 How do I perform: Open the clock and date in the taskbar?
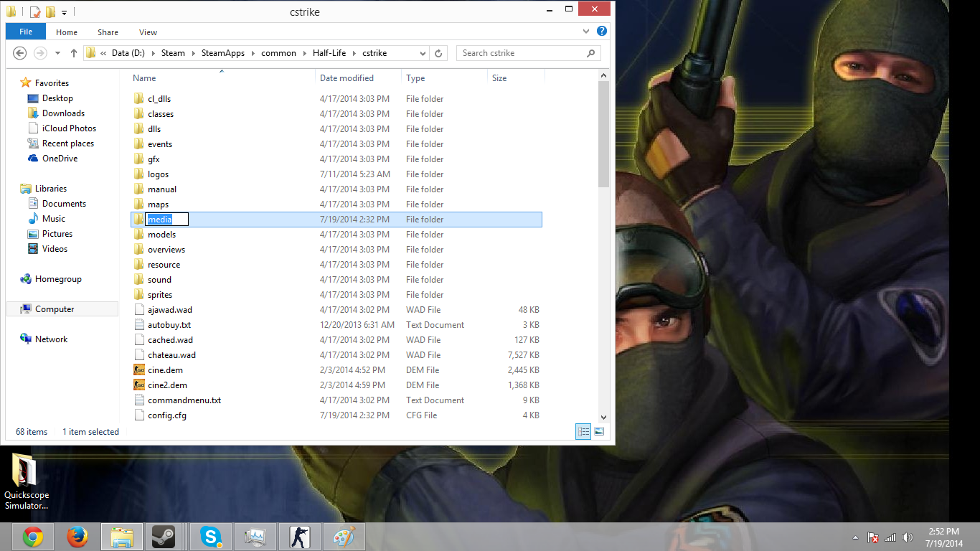pos(943,537)
